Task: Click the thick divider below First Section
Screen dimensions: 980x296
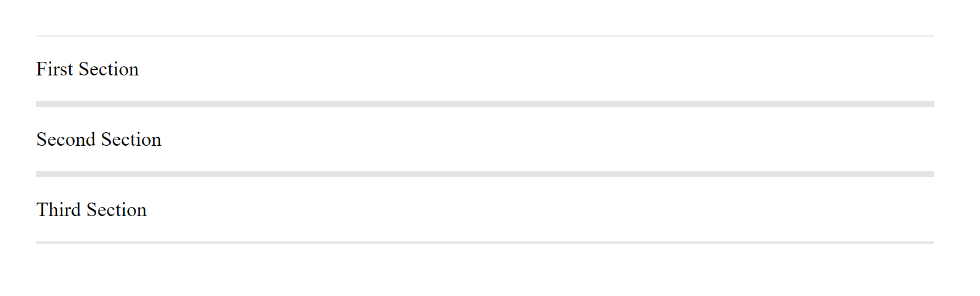Action: pyautogui.click(x=484, y=104)
